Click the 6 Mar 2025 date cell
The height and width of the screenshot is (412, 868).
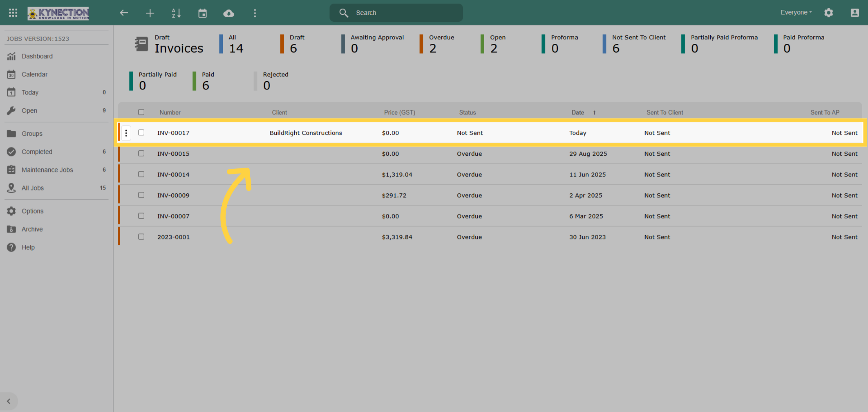point(586,216)
